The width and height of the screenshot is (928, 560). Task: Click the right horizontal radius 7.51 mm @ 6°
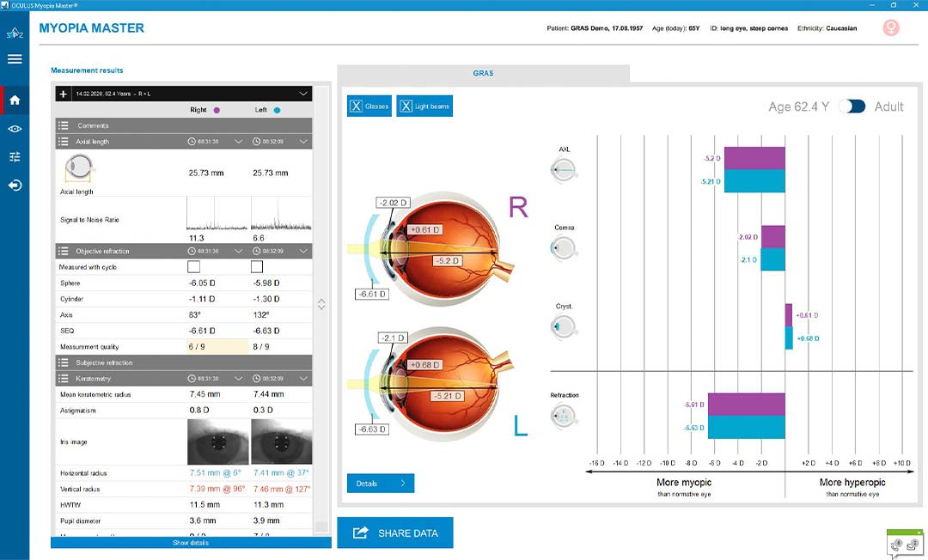(x=216, y=473)
